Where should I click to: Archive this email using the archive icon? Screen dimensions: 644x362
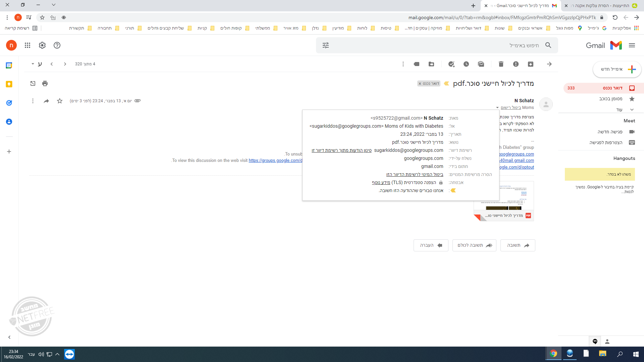530,64
